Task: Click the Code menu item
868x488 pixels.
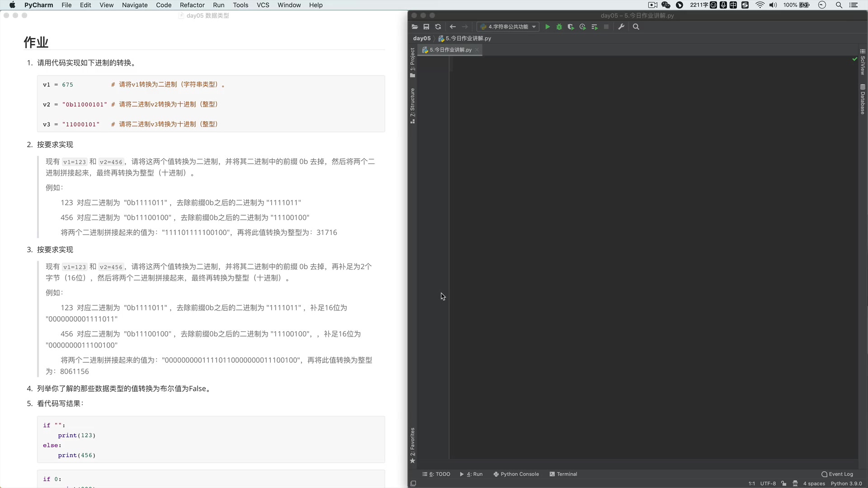Action: coord(163,5)
